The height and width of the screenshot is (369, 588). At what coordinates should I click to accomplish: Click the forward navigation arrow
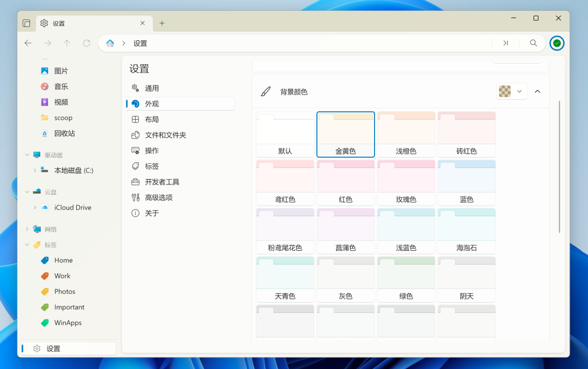click(47, 43)
